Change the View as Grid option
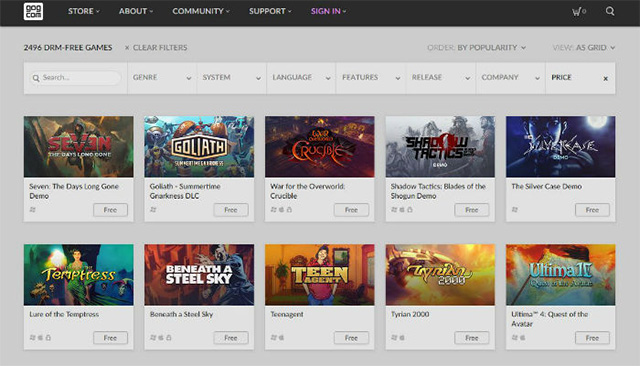The height and width of the screenshot is (366, 640). 584,48
